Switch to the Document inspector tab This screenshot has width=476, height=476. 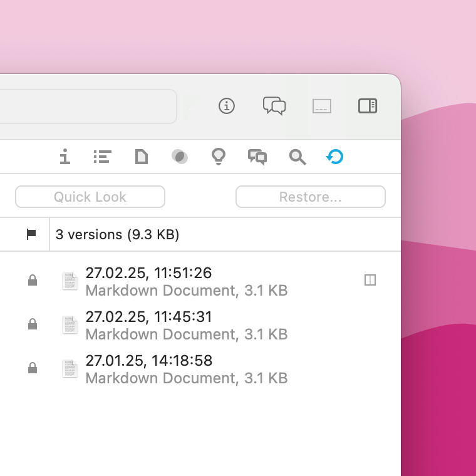(x=142, y=157)
